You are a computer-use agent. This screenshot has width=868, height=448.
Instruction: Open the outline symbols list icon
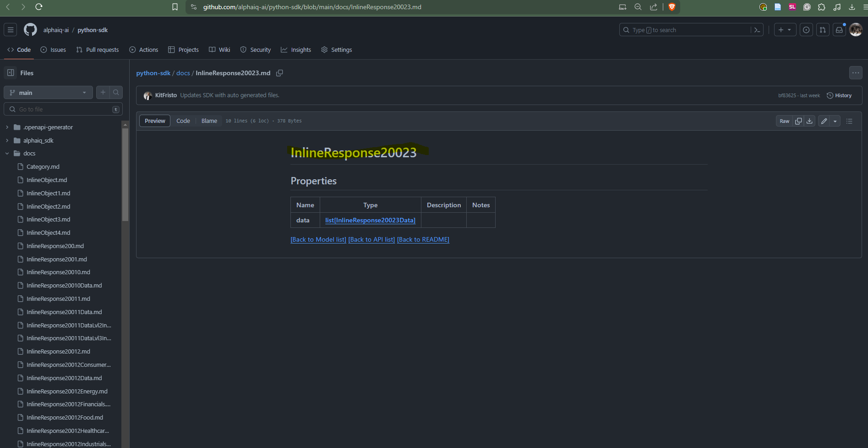click(849, 121)
